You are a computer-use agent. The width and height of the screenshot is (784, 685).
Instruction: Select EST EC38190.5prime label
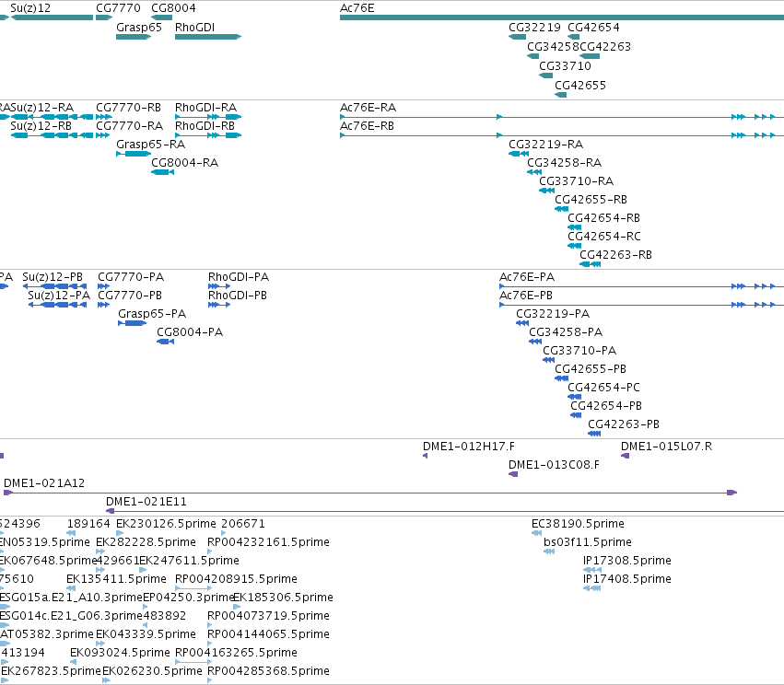click(x=578, y=524)
